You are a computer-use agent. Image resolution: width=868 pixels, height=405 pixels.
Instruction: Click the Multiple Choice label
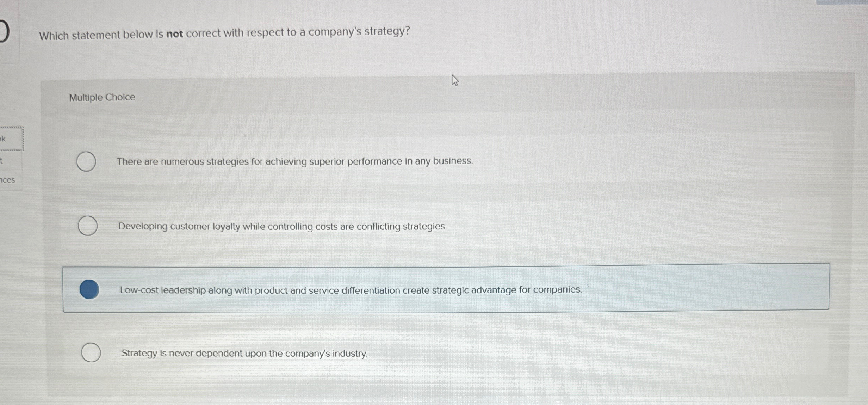102,97
